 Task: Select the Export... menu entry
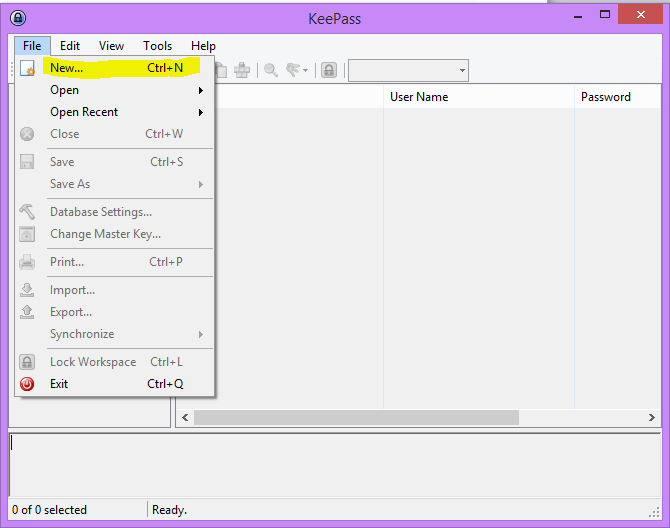(x=115, y=312)
